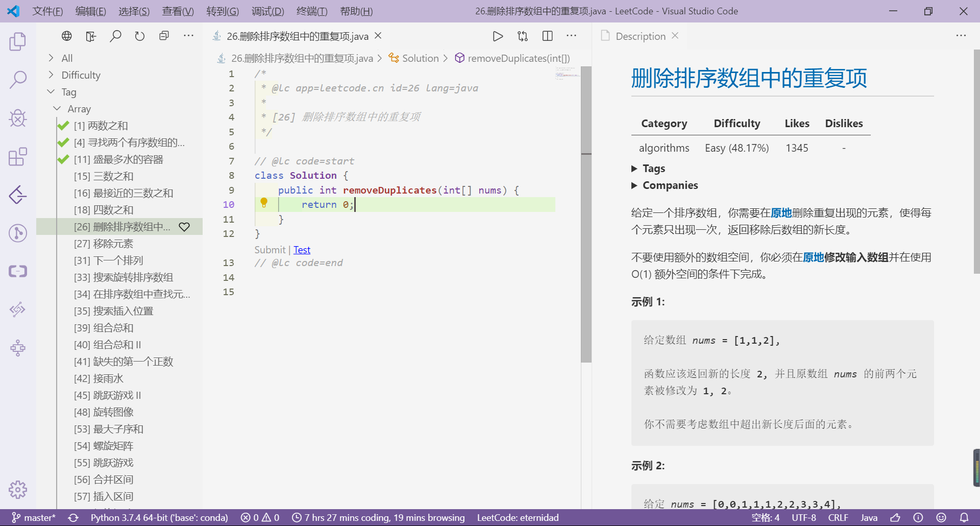This screenshot has width=980, height=526.
Task: Open problem [15] 三数之和
Action: pos(104,176)
